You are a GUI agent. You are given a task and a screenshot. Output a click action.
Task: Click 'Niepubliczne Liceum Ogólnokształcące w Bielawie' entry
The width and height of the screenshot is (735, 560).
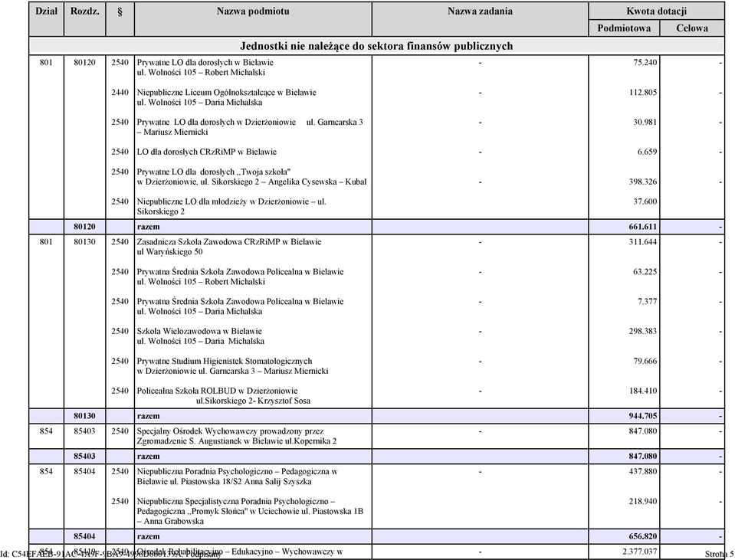(226, 97)
